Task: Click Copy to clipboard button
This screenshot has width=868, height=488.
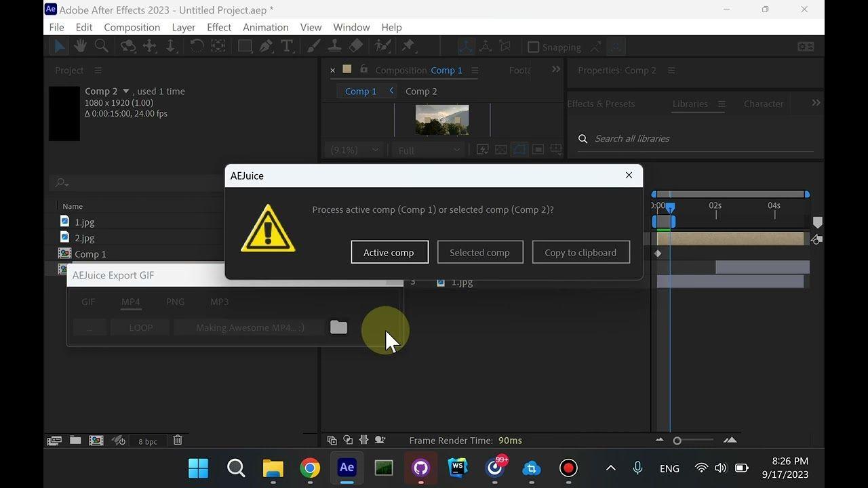Action: [x=581, y=252]
